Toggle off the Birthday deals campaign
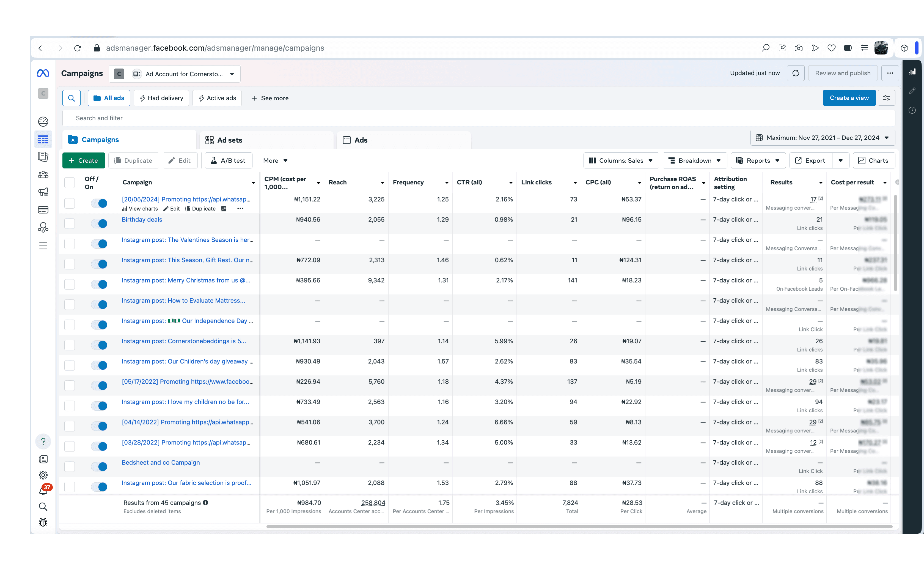This screenshot has width=924, height=578. pyautogui.click(x=99, y=223)
